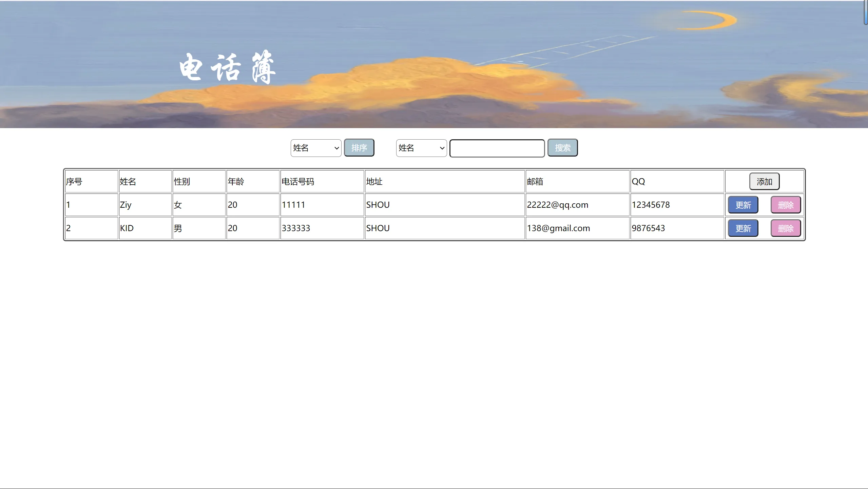Click 删除 button in the KID row
The image size is (868, 489).
(x=786, y=228)
